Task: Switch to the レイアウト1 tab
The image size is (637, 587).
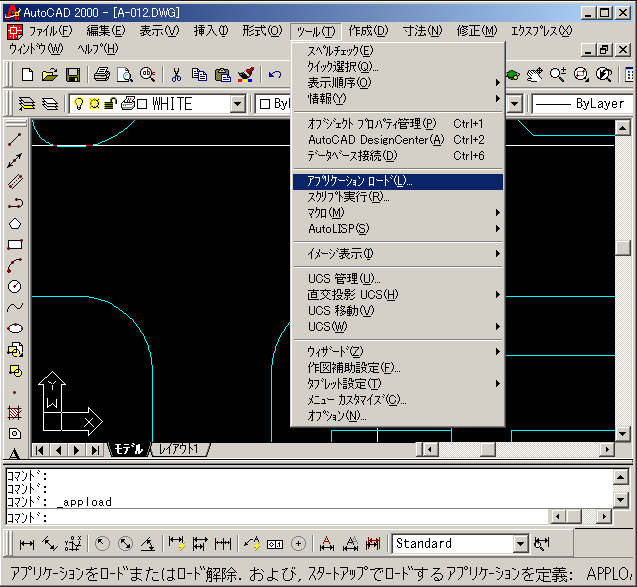Action: (179, 449)
